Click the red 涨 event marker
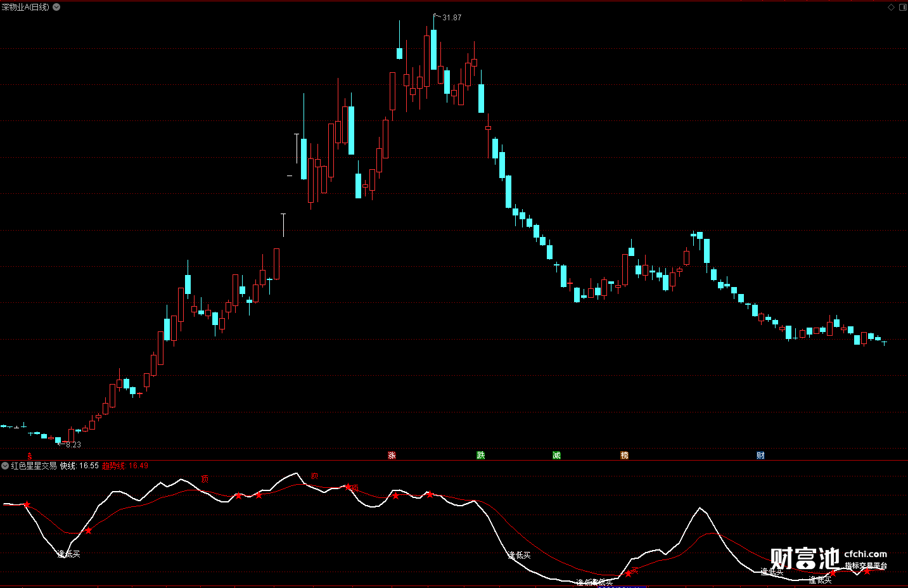 coord(392,456)
